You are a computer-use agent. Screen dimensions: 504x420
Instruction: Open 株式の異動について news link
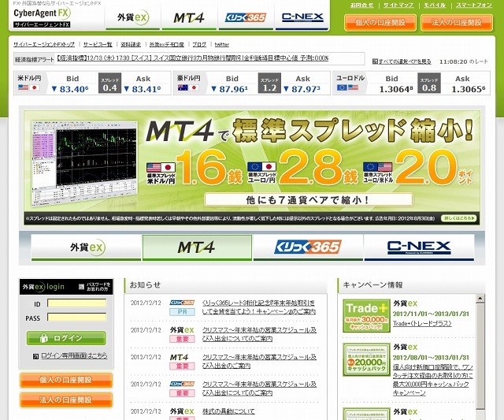tap(228, 411)
